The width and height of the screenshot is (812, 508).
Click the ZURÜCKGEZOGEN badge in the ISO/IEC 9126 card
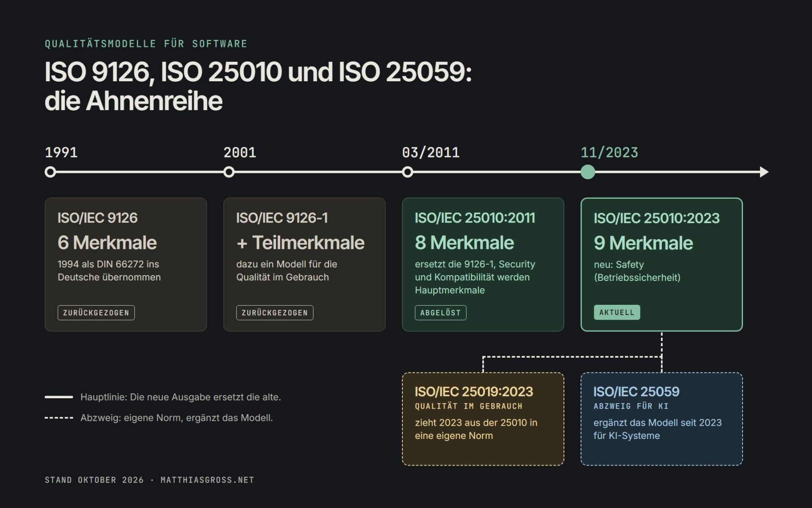point(96,312)
